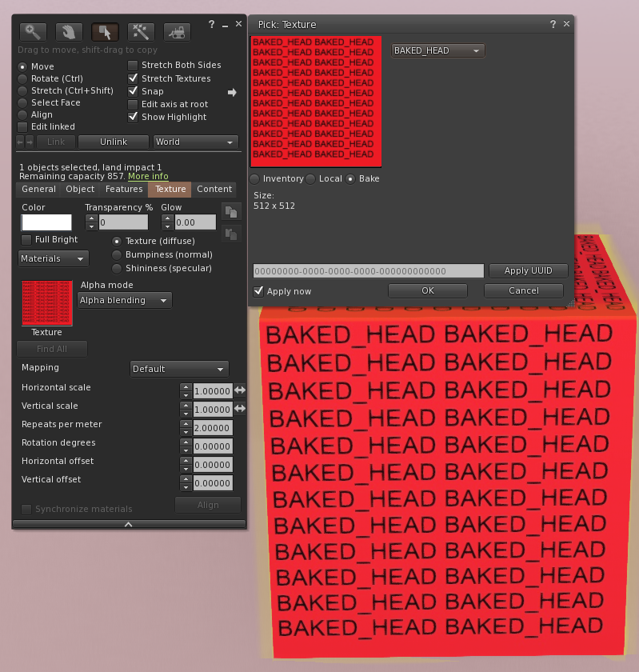Open the Alpha blending mode dropdown

125,301
